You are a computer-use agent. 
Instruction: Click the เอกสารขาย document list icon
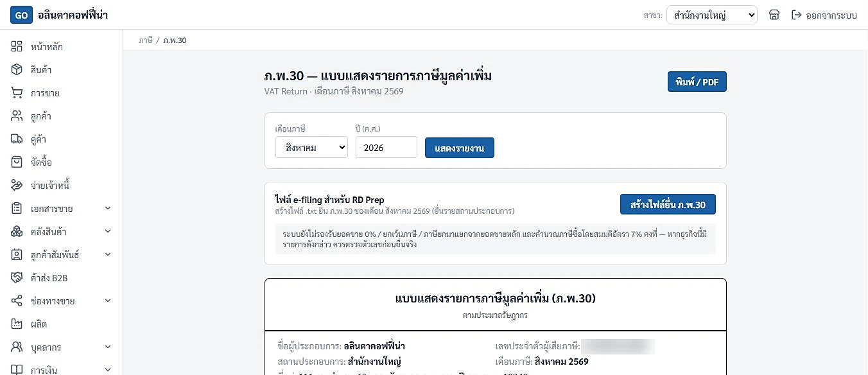coord(17,209)
